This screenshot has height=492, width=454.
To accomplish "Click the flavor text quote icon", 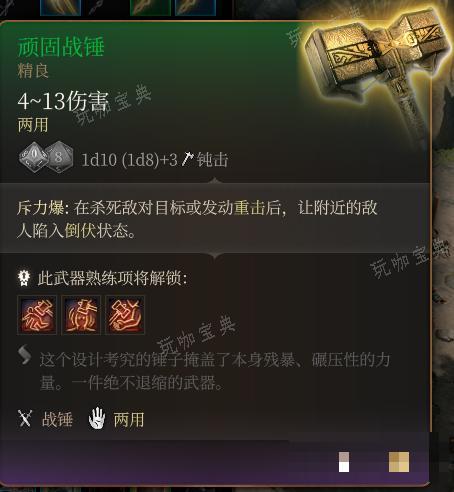I will 25,355.
